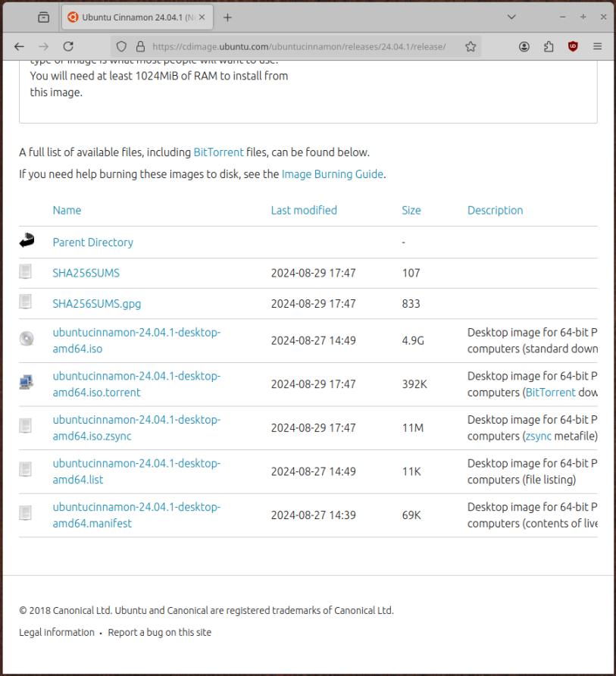Open Report a bug on this site

pos(160,633)
